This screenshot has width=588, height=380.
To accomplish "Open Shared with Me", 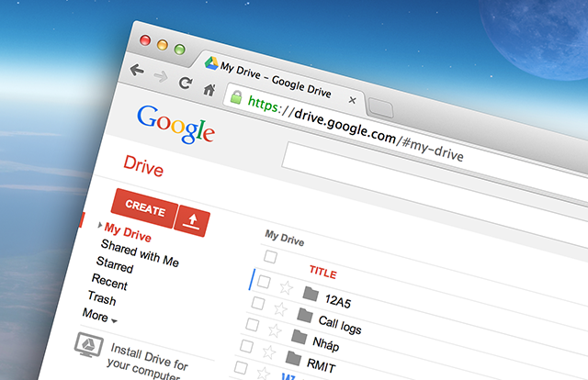I will [x=140, y=253].
